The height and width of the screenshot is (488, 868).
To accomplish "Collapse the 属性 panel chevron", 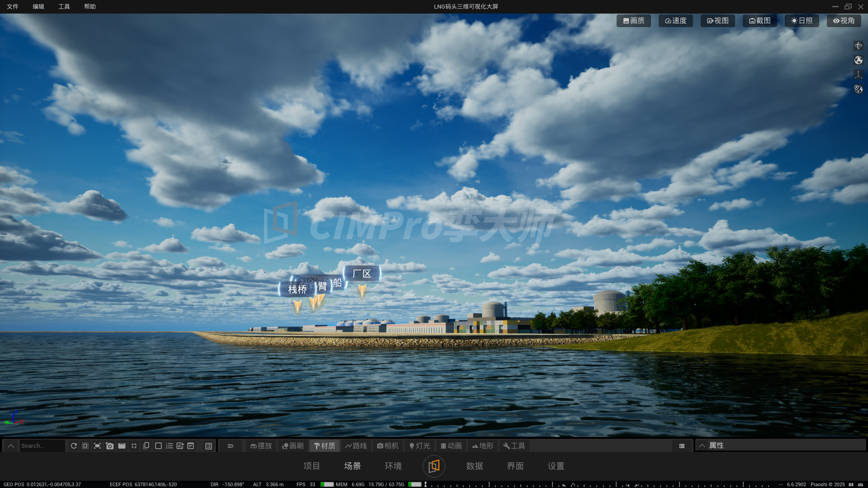I will tap(702, 446).
